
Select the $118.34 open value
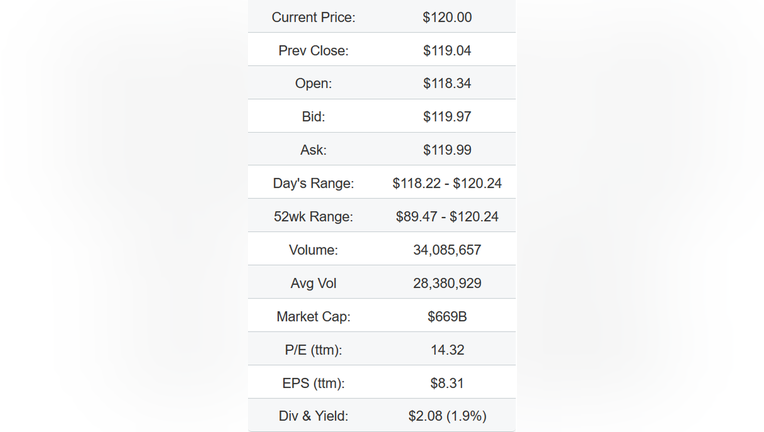[x=447, y=83]
